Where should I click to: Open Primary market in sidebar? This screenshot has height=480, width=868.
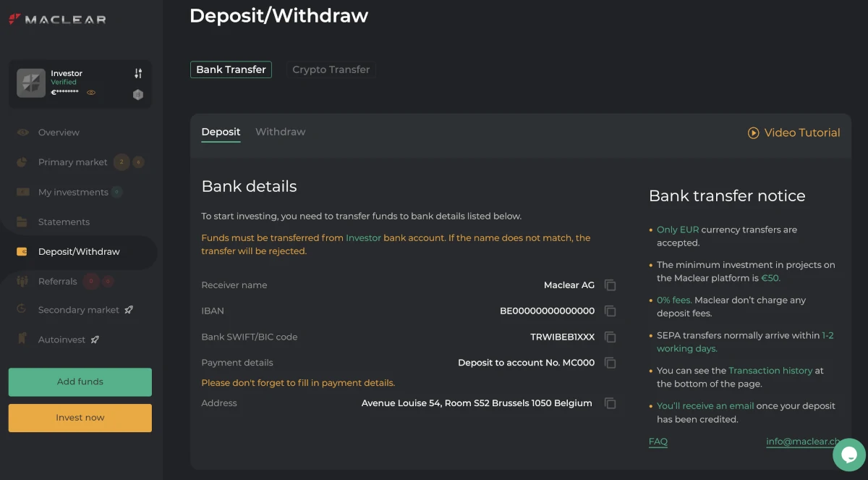click(x=72, y=162)
